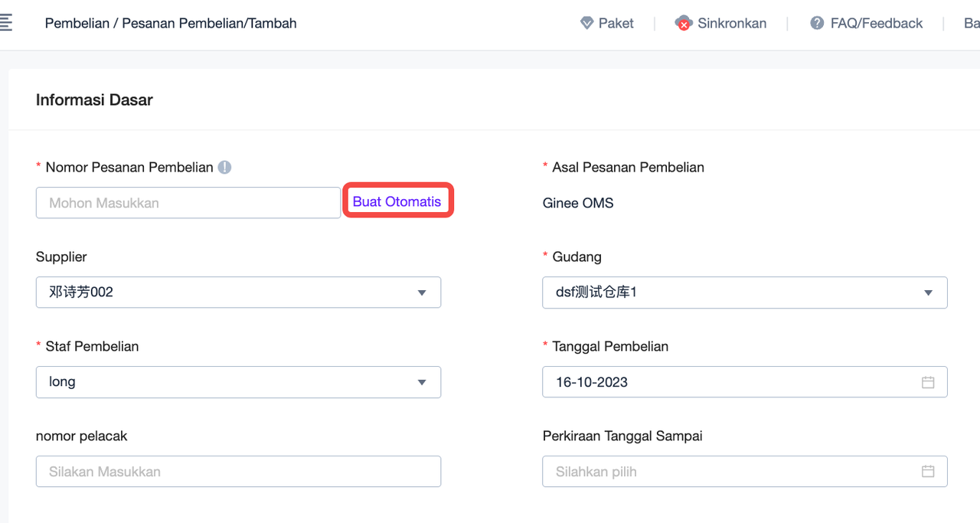Click info icon beside Nomor Pesanan Pembelian
Screen dimensions: 980x523
(224, 167)
